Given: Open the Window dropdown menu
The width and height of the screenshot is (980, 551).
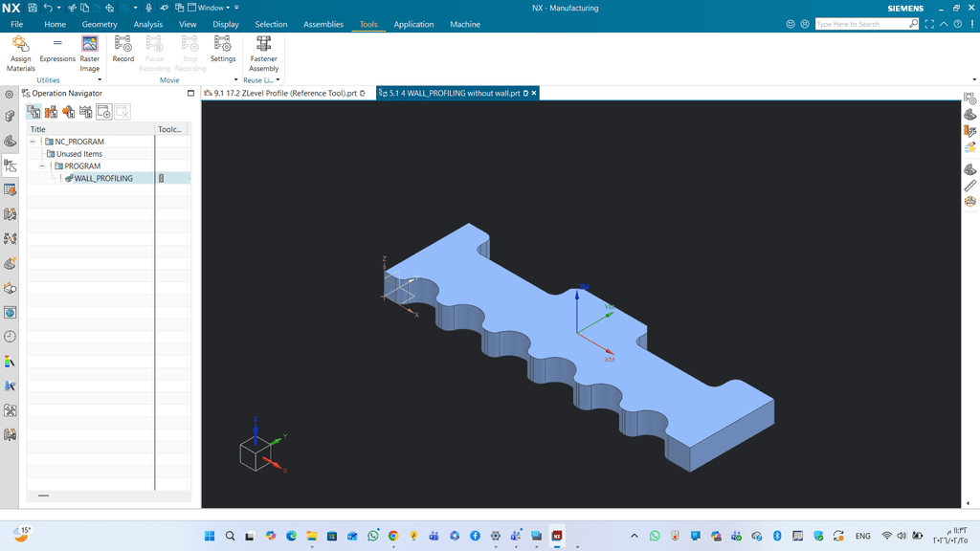Looking at the screenshot, I should click(x=212, y=8).
